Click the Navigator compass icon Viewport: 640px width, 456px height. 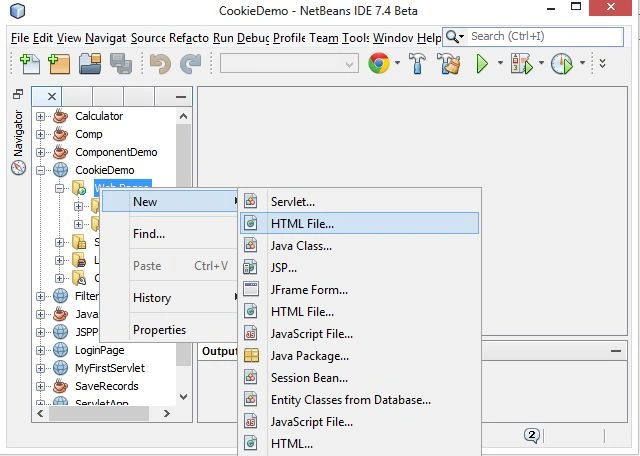click(x=18, y=168)
